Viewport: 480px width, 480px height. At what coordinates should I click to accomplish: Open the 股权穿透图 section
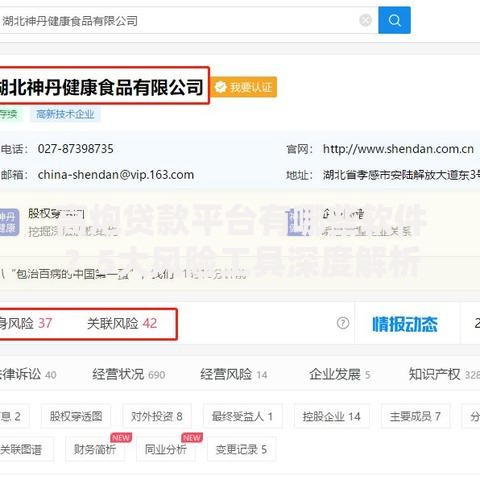click(x=76, y=416)
